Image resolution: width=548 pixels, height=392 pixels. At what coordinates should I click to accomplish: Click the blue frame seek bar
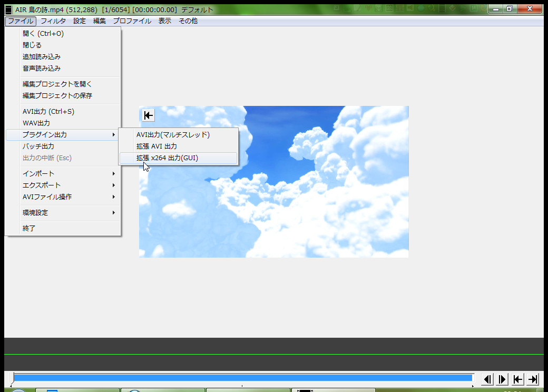242,378
